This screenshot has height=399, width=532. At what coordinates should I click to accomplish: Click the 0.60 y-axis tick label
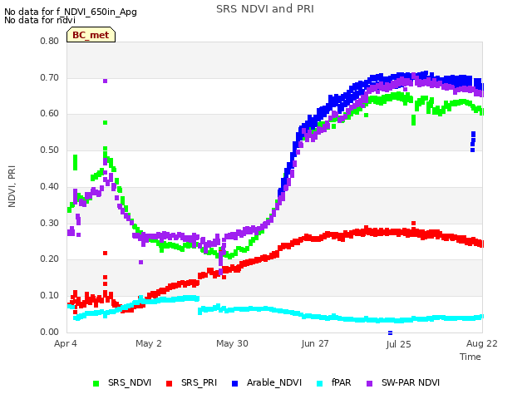point(50,114)
